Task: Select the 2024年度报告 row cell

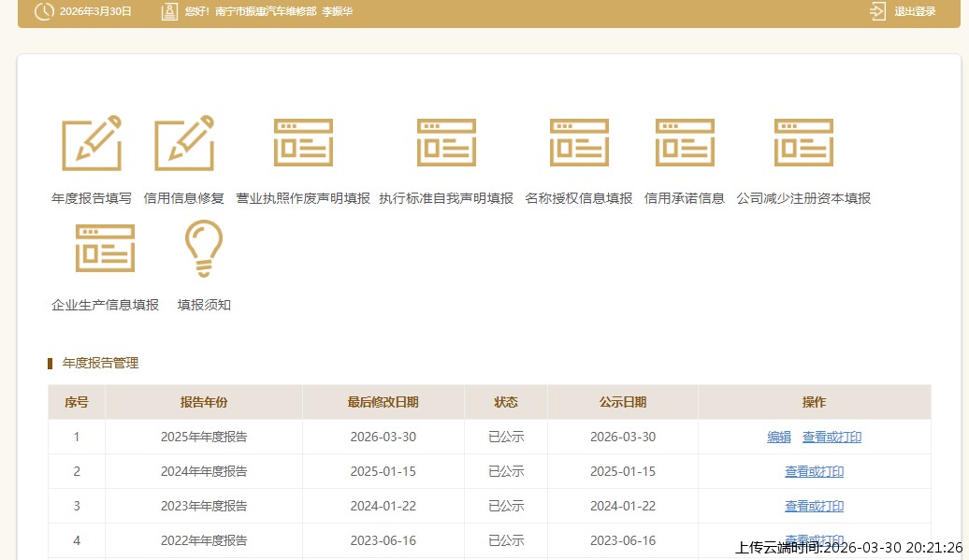Action: click(204, 472)
